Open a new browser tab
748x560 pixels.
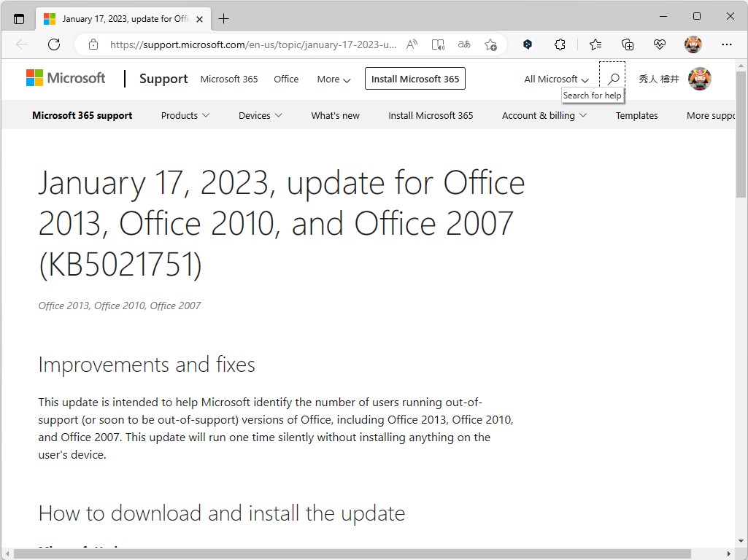pos(223,19)
